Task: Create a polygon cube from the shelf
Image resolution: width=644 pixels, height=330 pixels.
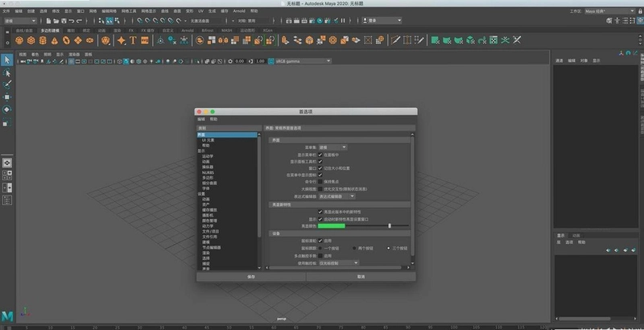Action: point(31,40)
